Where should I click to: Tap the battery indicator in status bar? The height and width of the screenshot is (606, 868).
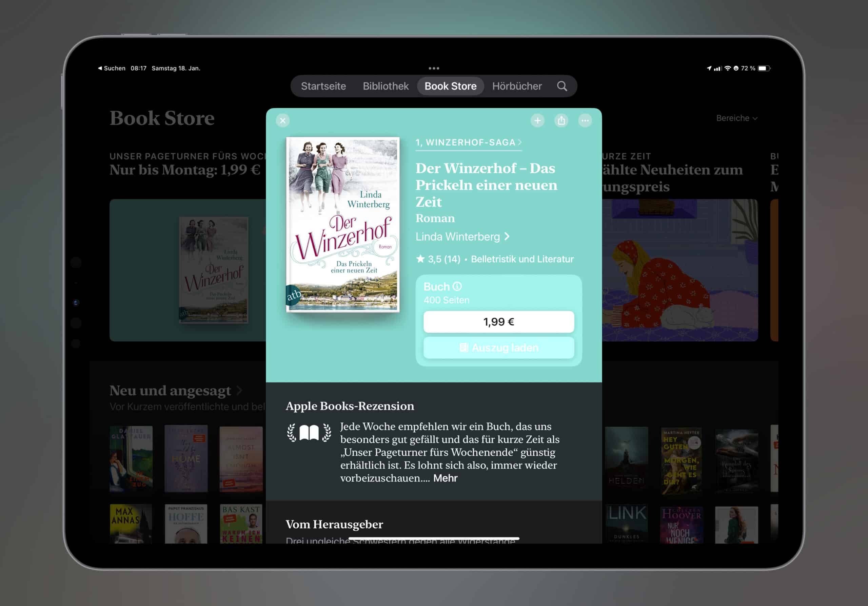coord(764,68)
